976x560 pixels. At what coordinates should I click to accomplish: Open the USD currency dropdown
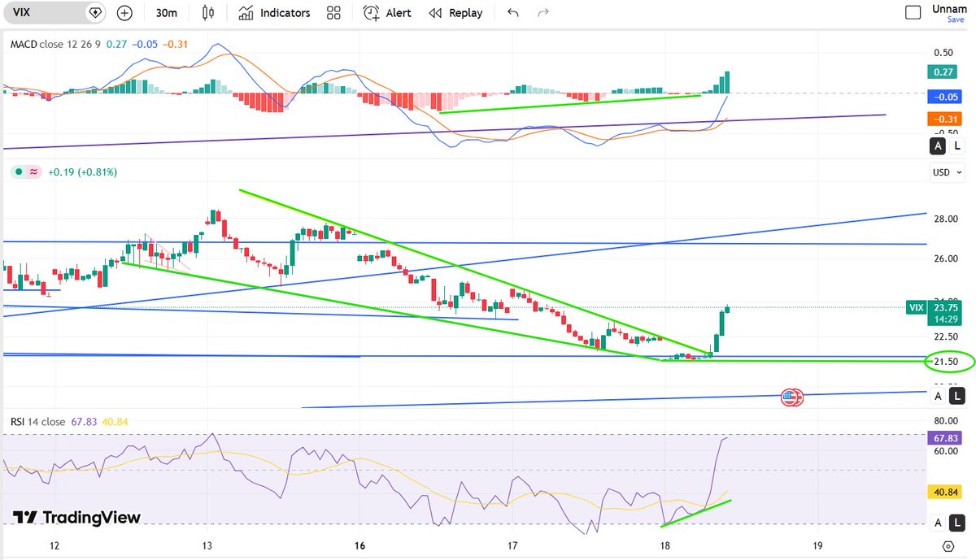948,172
